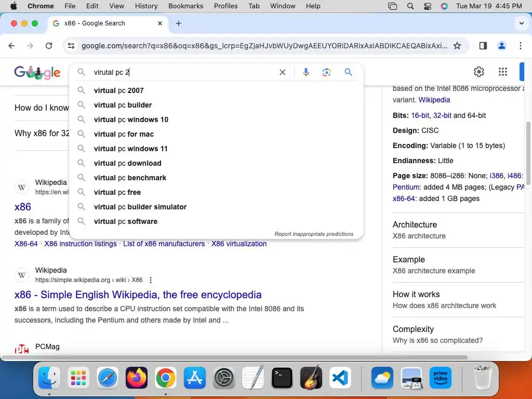Open the Bookmarks menu
The width and height of the screenshot is (532, 399).
(185, 6)
